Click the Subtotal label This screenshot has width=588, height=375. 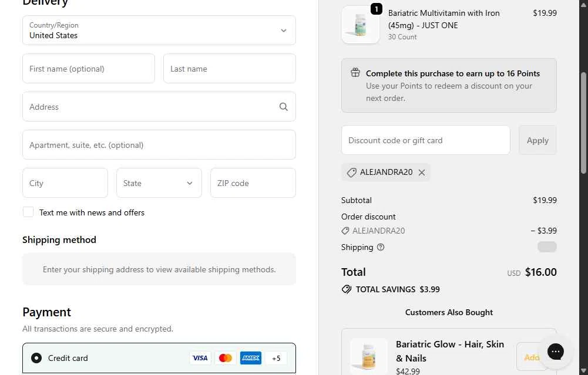356,200
